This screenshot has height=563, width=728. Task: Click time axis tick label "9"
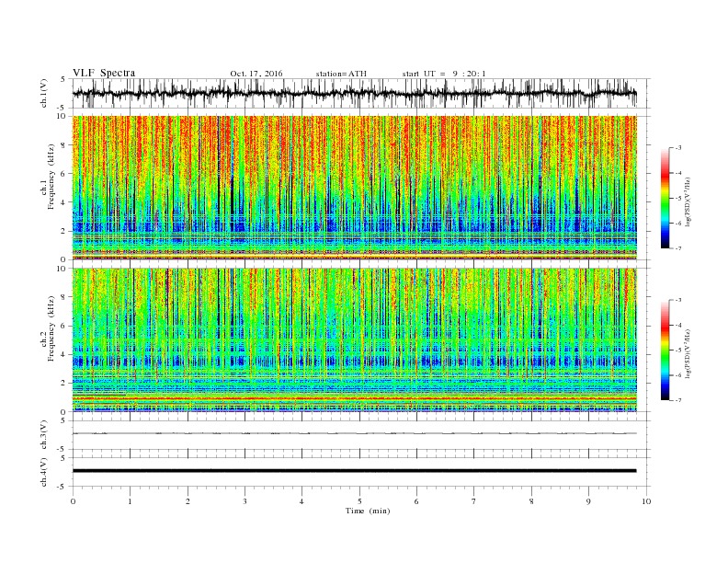click(x=588, y=501)
